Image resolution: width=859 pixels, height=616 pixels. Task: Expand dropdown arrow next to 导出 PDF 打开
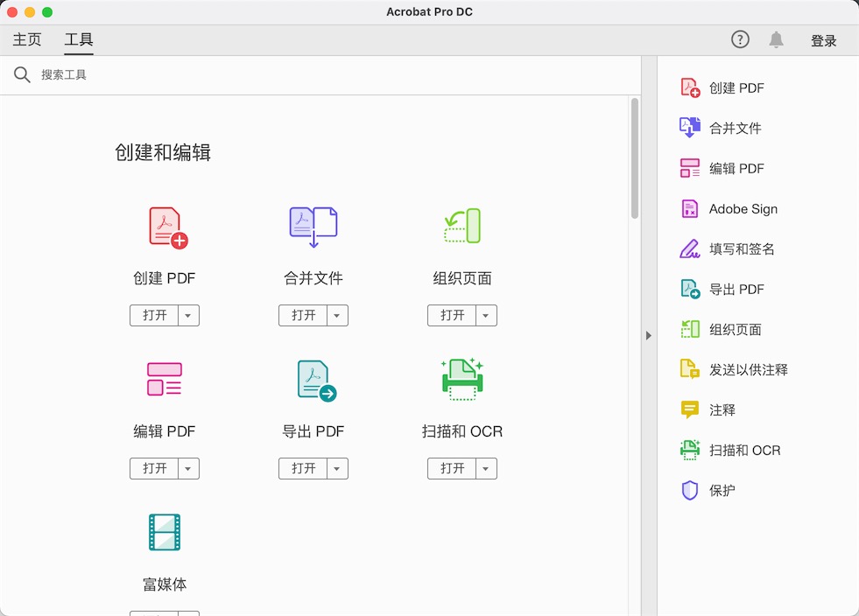(337, 469)
